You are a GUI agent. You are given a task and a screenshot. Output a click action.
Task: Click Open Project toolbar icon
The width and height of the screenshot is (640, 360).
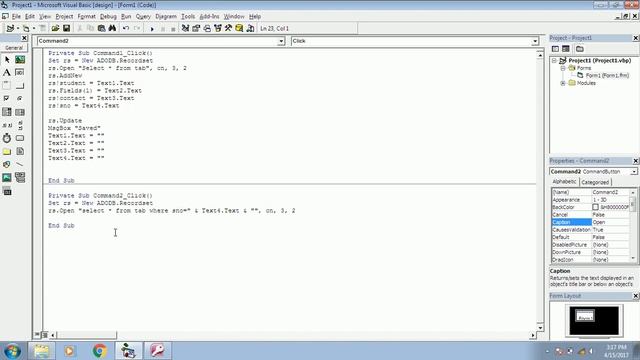[55, 28]
